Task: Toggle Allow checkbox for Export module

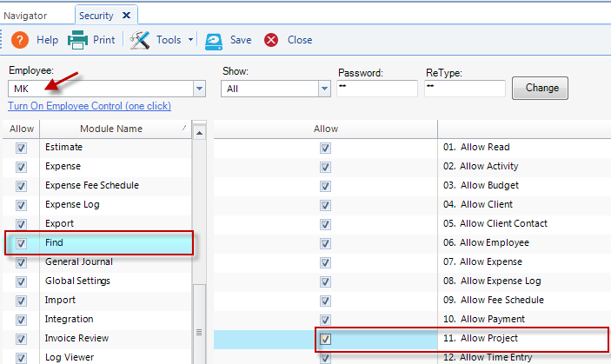Action: [x=21, y=224]
